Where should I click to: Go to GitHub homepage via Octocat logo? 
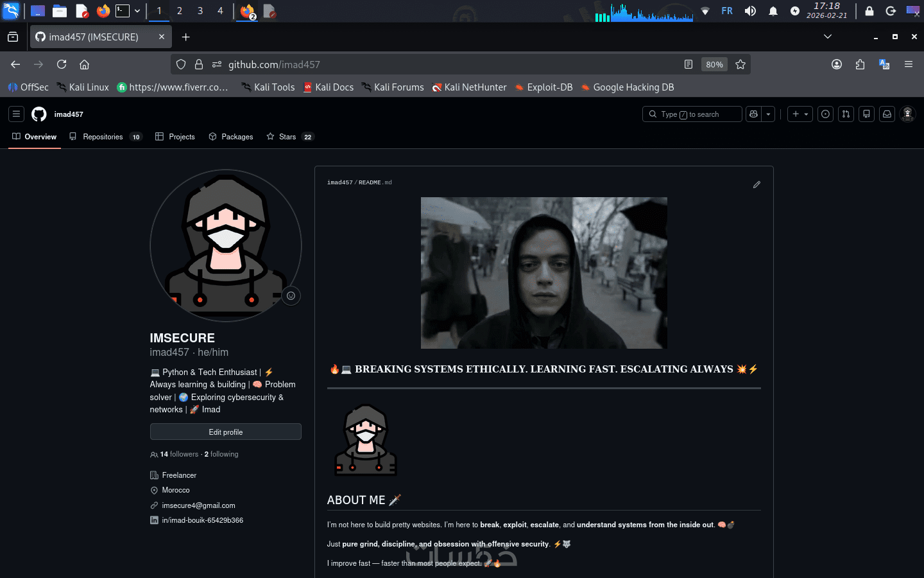pyautogui.click(x=39, y=114)
